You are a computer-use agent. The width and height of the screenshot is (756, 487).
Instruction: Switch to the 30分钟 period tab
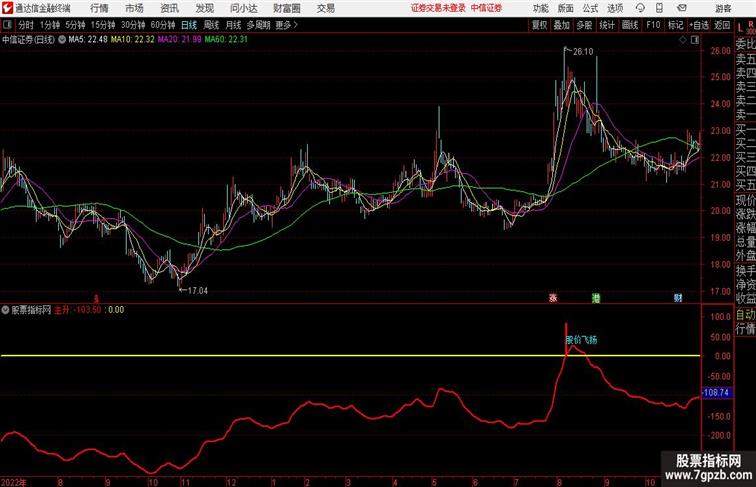(x=133, y=25)
